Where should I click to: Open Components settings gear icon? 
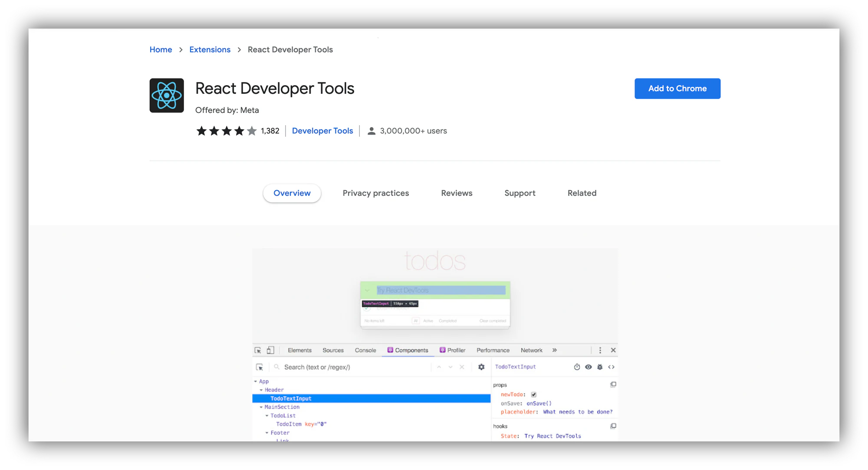click(x=481, y=367)
